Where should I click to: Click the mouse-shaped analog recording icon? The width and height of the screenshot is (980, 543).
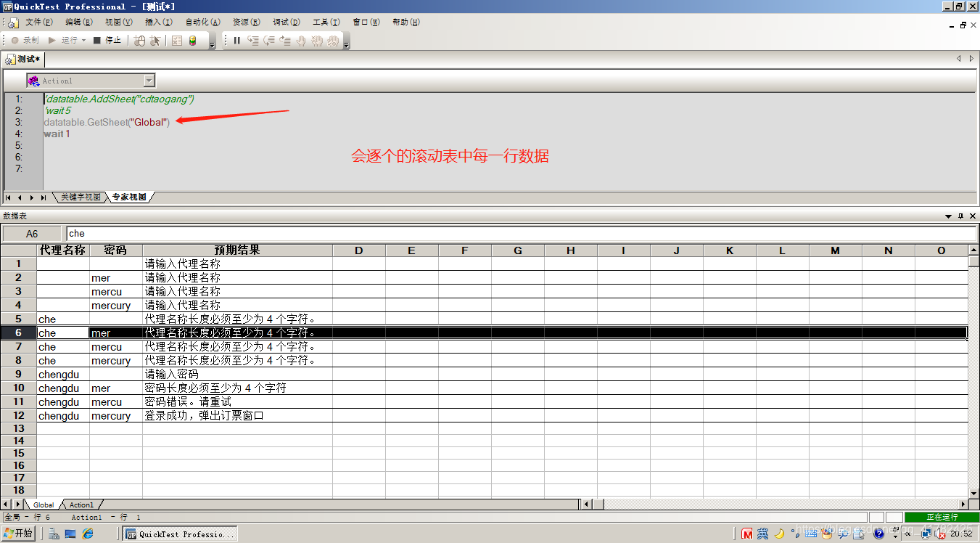[x=140, y=41]
